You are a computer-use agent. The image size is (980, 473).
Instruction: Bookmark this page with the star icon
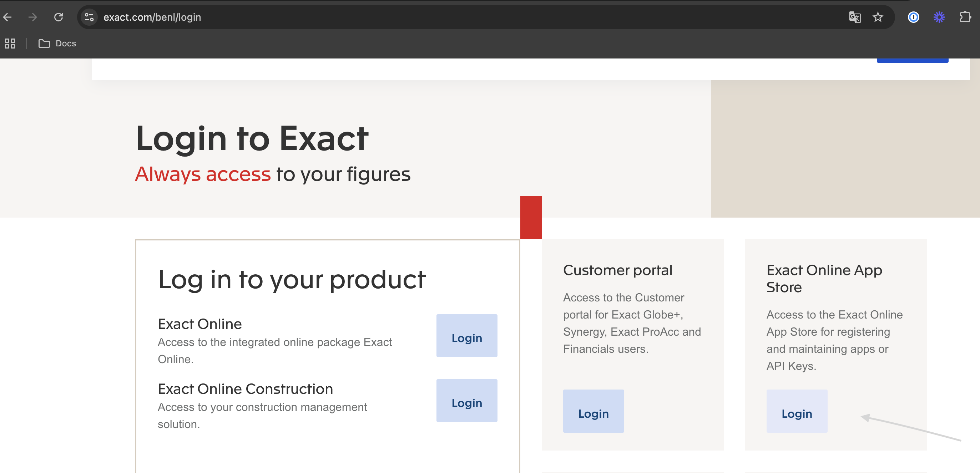pos(878,17)
